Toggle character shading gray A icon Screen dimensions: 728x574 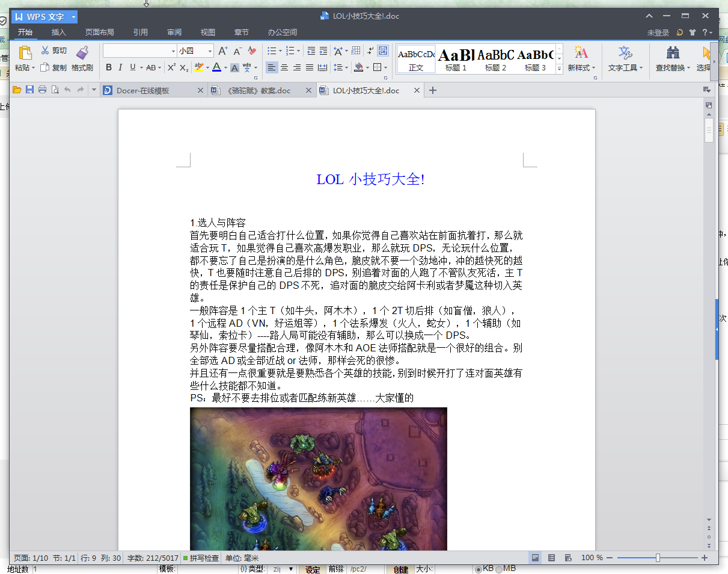pyautogui.click(x=234, y=67)
